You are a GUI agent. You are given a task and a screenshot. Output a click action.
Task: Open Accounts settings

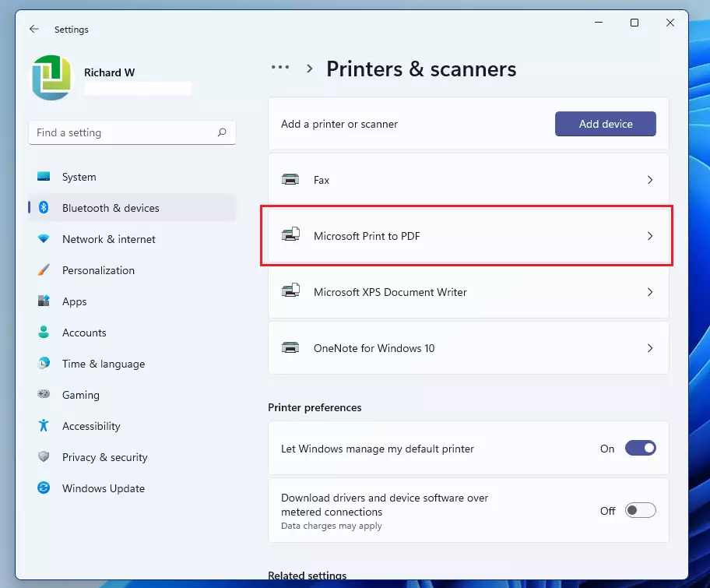coord(132,333)
